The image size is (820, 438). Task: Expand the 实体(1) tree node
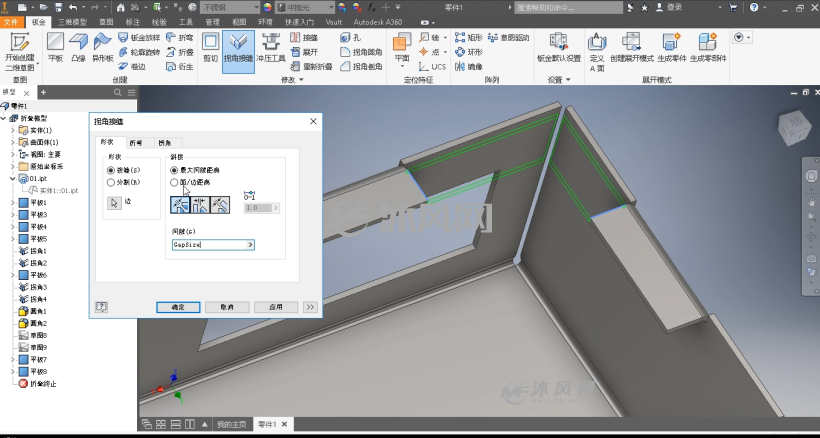point(13,130)
